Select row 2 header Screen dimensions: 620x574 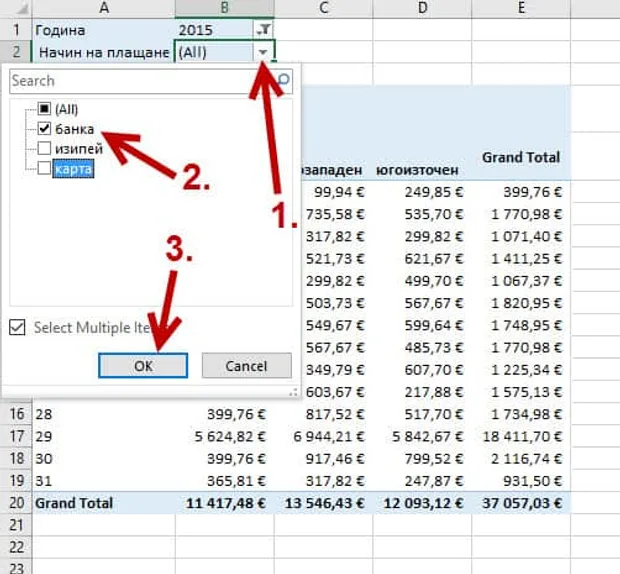[16, 52]
